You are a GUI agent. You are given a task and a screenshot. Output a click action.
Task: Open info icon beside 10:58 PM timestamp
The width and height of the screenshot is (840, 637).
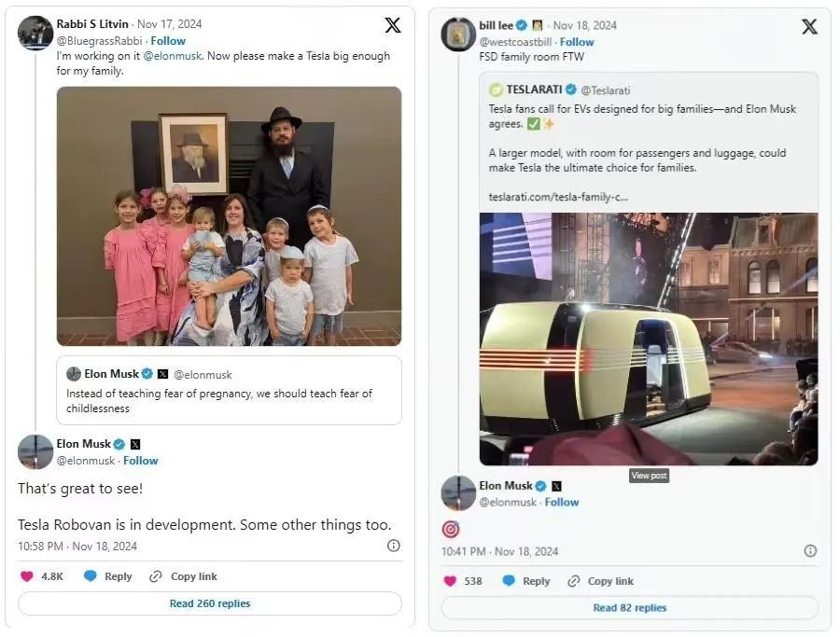pos(393,546)
